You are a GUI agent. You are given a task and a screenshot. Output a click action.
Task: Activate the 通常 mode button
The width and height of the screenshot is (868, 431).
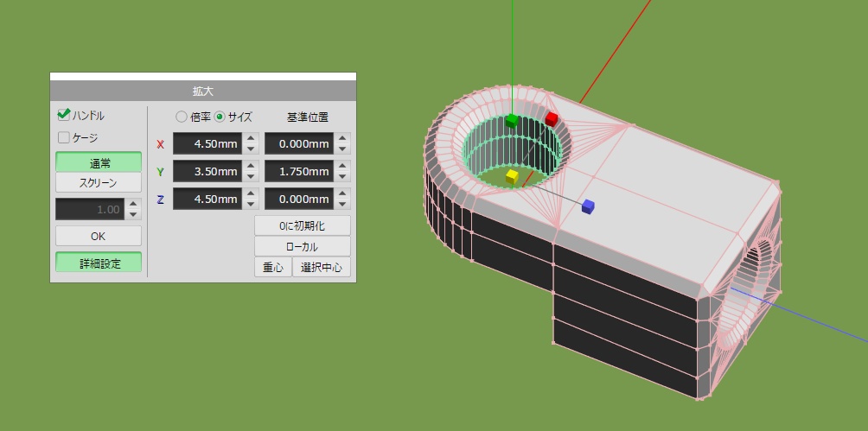coord(99,162)
